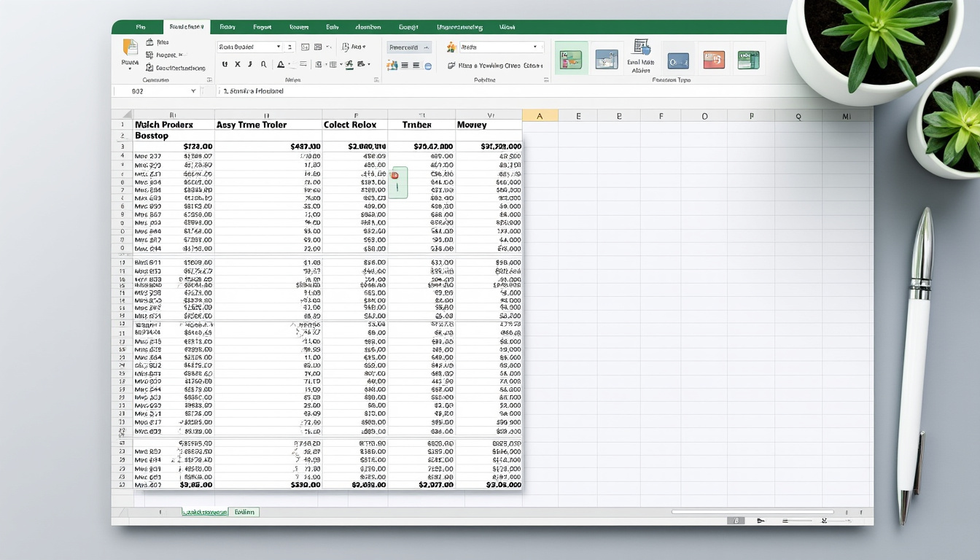Switch to the second sheet tab
980x560 pixels.
(x=244, y=513)
